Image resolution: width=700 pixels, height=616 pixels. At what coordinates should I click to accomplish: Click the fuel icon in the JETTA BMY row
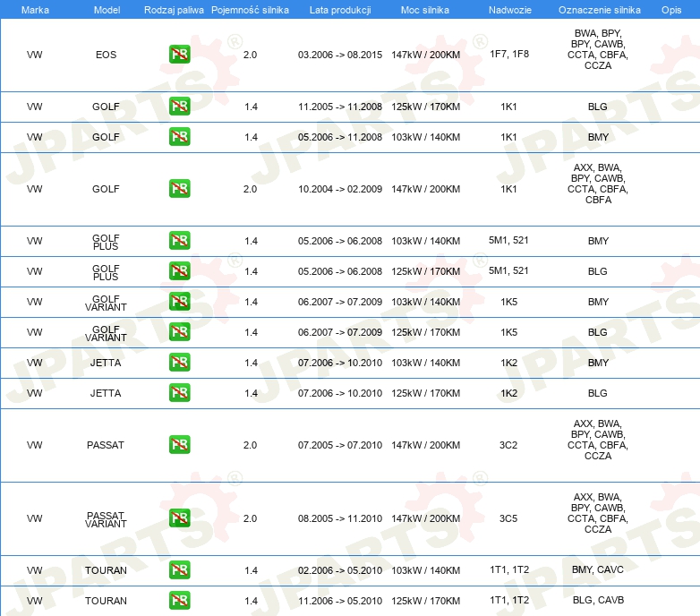pyautogui.click(x=179, y=362)
